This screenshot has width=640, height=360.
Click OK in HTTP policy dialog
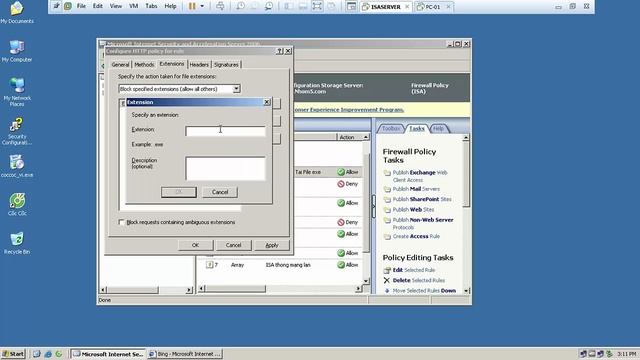pos(196,245)
